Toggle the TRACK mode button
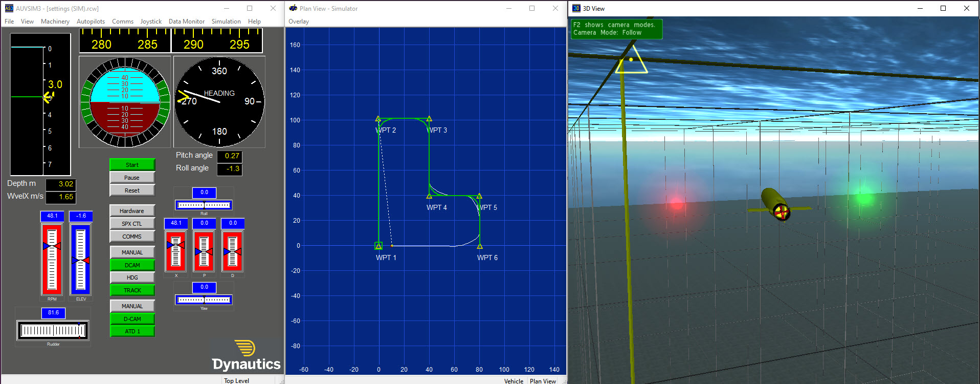The height and width of the screenshot is (384, 980). 132,290
